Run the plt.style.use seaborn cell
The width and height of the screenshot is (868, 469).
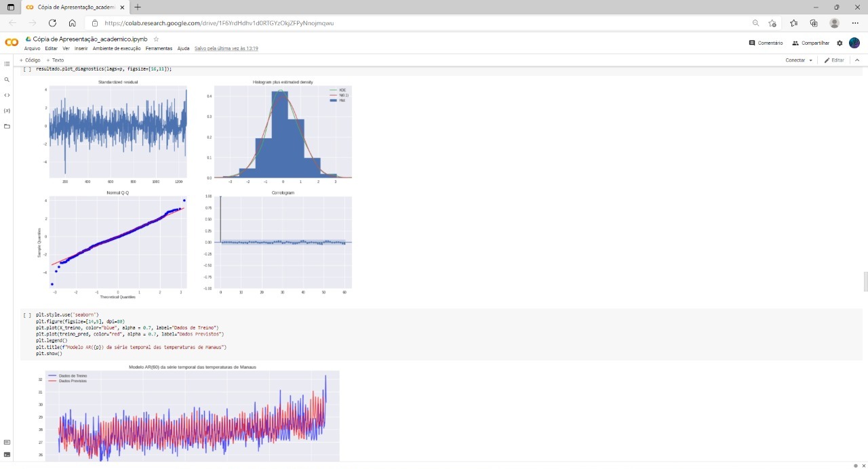pyautogui.click(x=27, y=315)
